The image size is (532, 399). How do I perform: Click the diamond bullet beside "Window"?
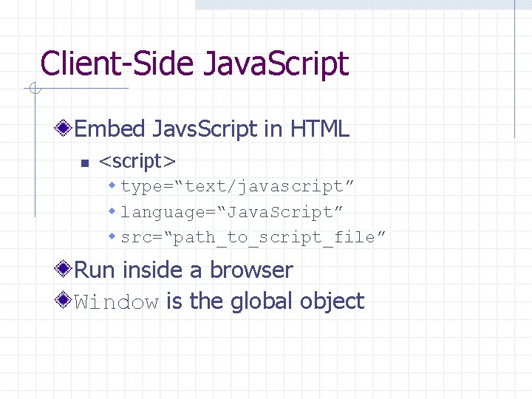[x=63, y=300]
